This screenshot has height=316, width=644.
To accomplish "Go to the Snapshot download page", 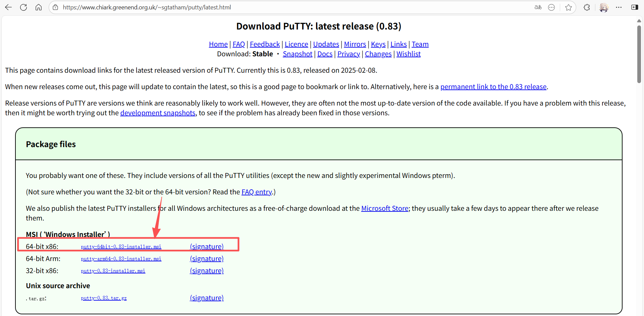I will 297,54.
